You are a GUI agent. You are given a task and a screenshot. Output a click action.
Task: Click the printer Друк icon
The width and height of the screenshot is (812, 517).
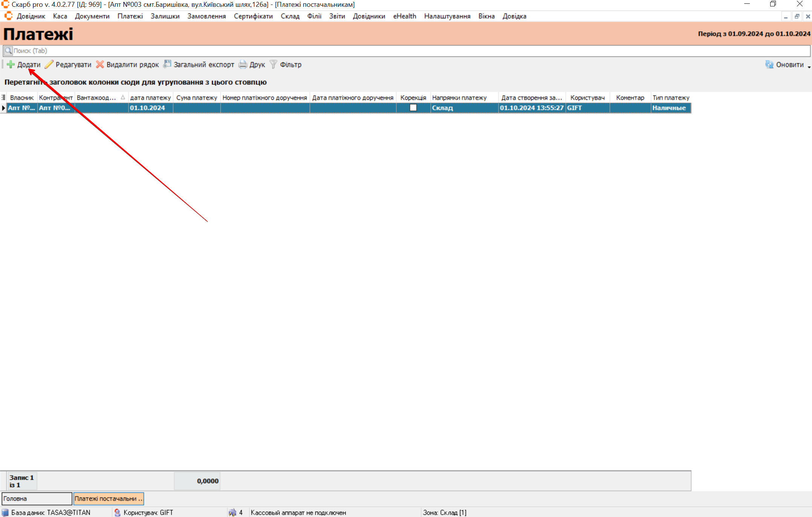click(243, 64)
